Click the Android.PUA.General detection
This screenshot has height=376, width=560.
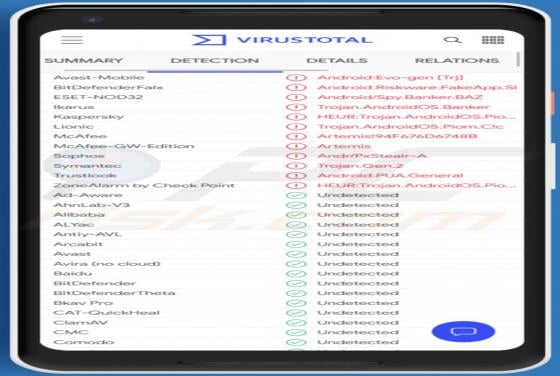coord(390,176)
